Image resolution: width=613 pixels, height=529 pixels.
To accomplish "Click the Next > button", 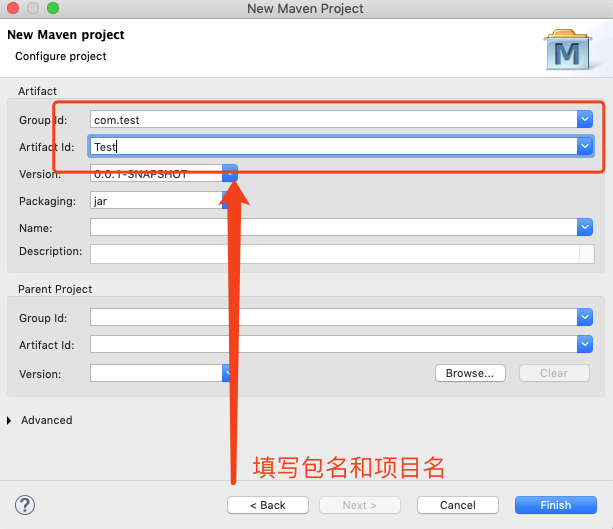I will pos(360,505).
